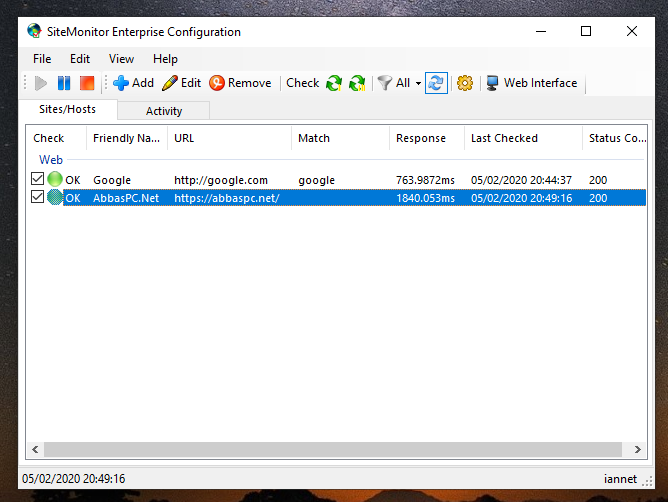Click the second green check-all arrows icon
The height and width of the screenshot is (502, 668).
357,83
